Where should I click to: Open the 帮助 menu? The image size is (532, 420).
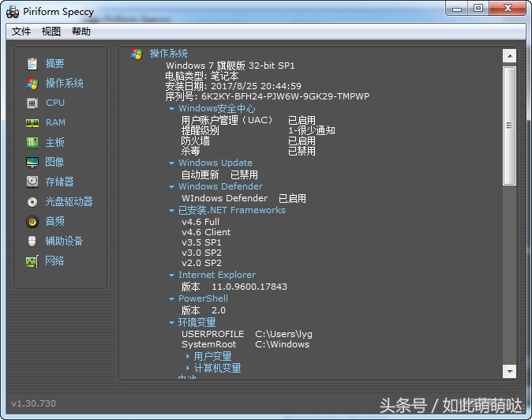pos(81,32)
